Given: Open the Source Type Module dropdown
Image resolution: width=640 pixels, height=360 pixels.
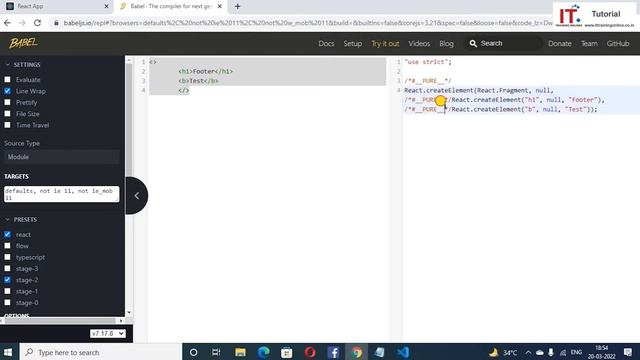Looking at the screenshot, I should point(61,157).
